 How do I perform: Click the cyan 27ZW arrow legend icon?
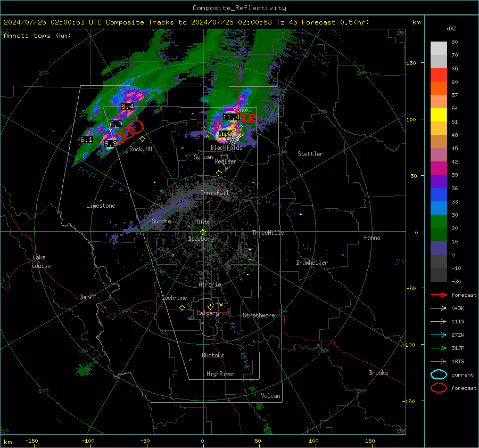[x=439, y=335]
